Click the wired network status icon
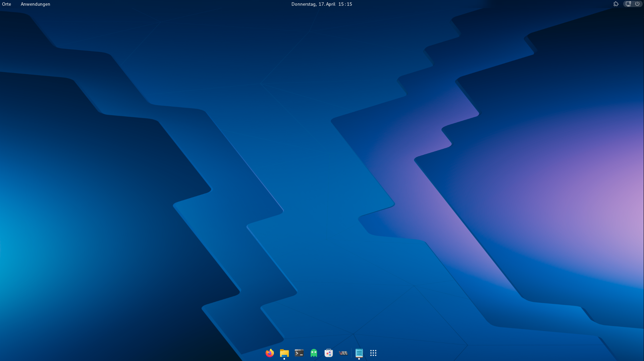Viewport: 644px width, 361px height. click(x=628, y=4)
